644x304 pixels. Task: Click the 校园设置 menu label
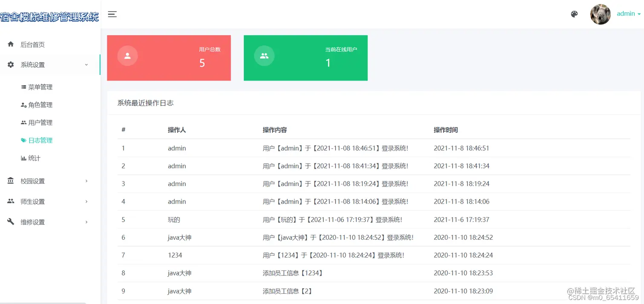coord(33,181)
